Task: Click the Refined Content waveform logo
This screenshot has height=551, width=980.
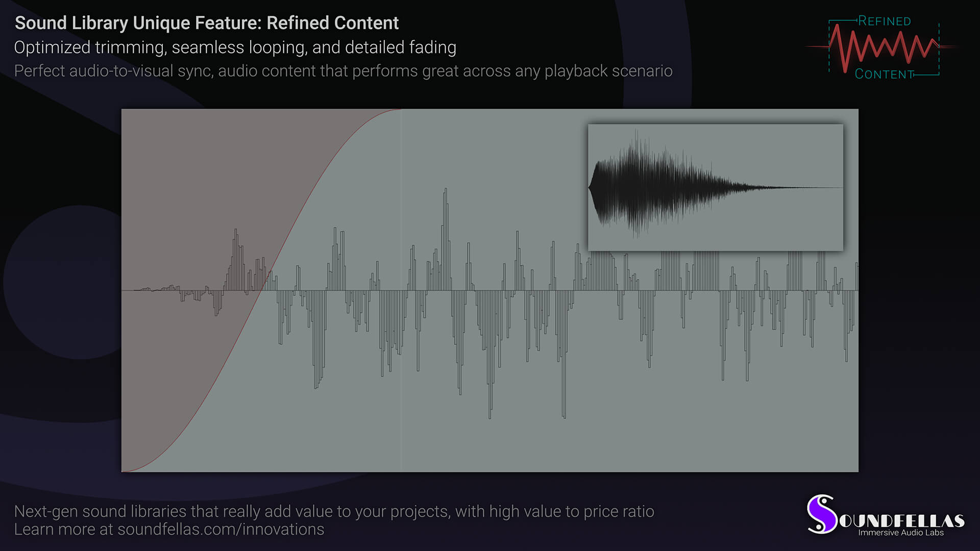Action: point(883,47)
